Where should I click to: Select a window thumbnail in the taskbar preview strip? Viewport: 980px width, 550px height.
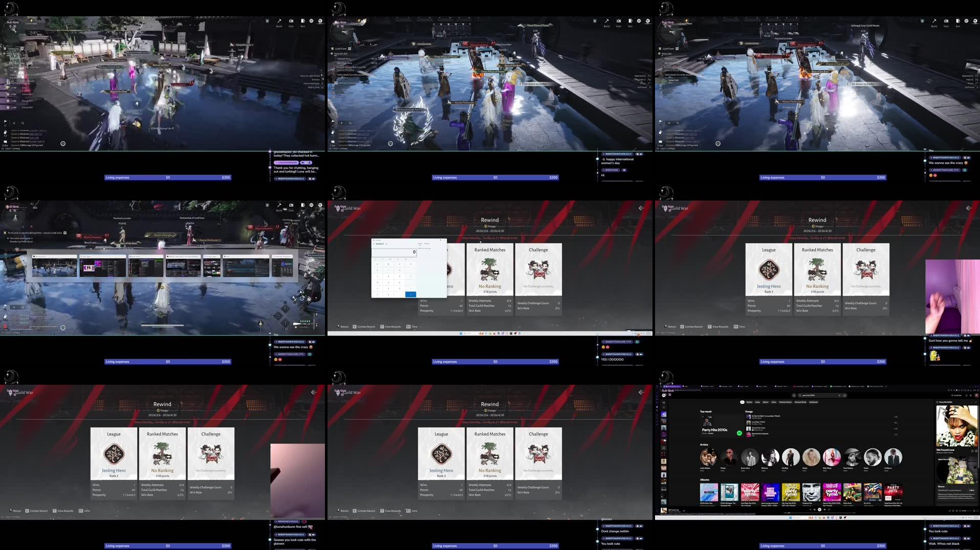pos(102,265)
